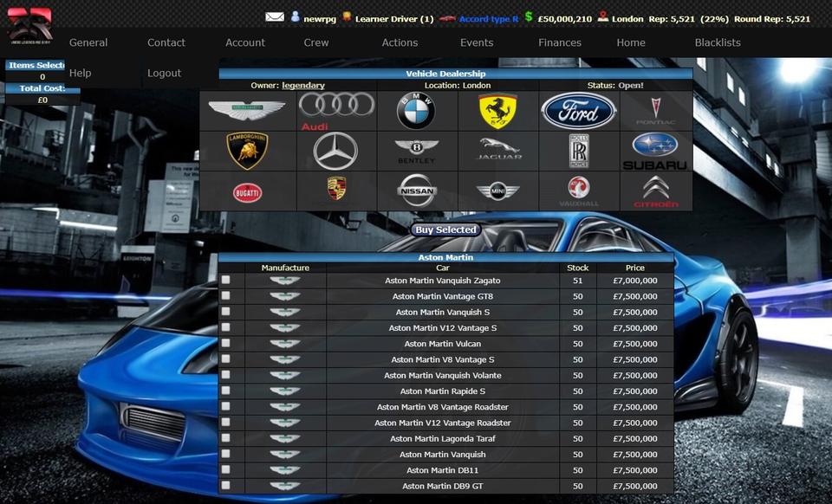Check the Aston Martin Vulcan row
The height and width of the screenshot is (504, 832).
click(x=226, y=344)
